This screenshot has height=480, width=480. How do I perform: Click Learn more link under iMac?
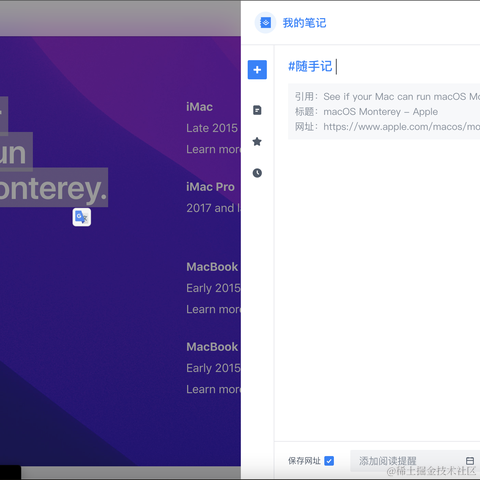point(213,149)
